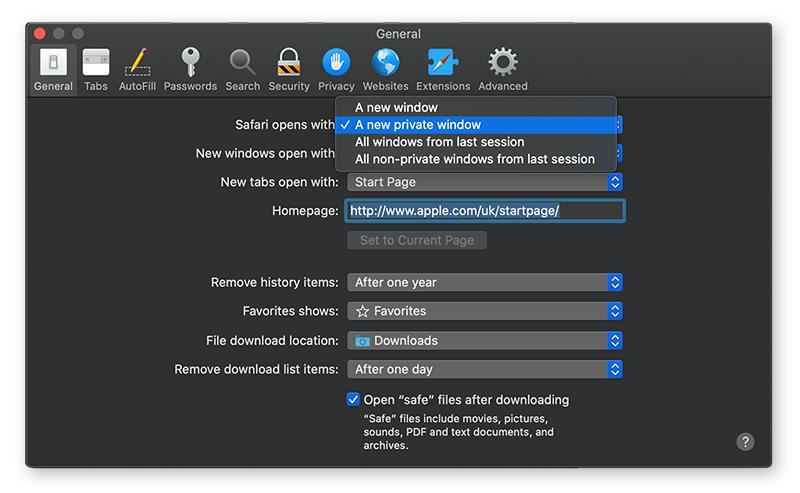800x493 pixels.
Task: Open the Tabs preferences pane
Action: (x=96, y=70)
